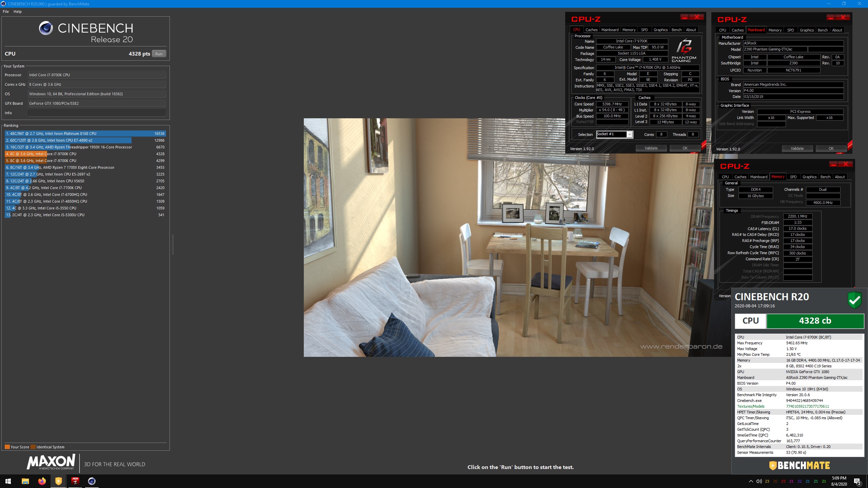868x488 pixels.
Task: Select Caches tab in CPU-Z Mainboard window
Action: (x=737, y=30)
